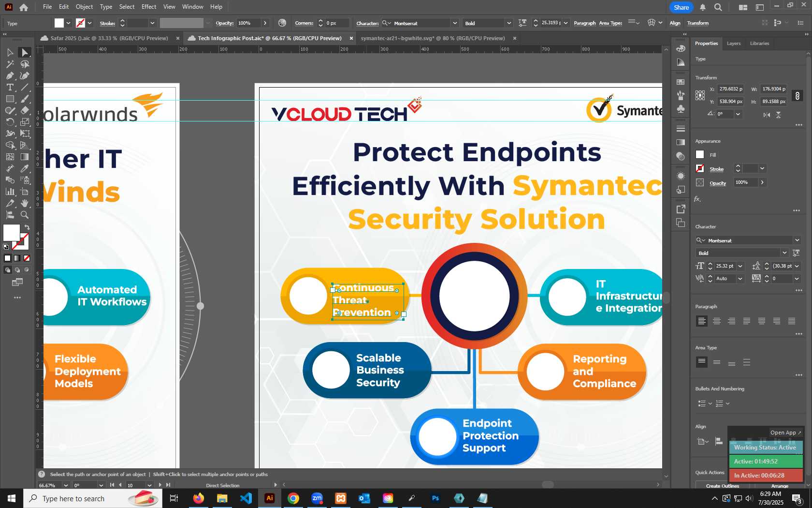
Task: Set area type vertical align to center
Action: coord(717,362)
